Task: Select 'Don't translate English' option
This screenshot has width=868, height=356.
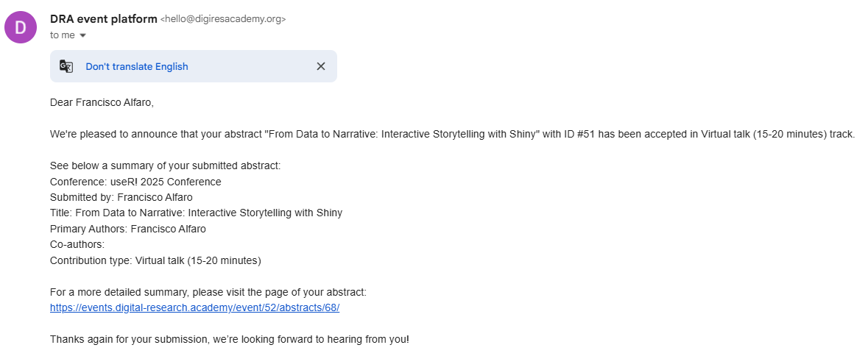Action: point(137,66)
